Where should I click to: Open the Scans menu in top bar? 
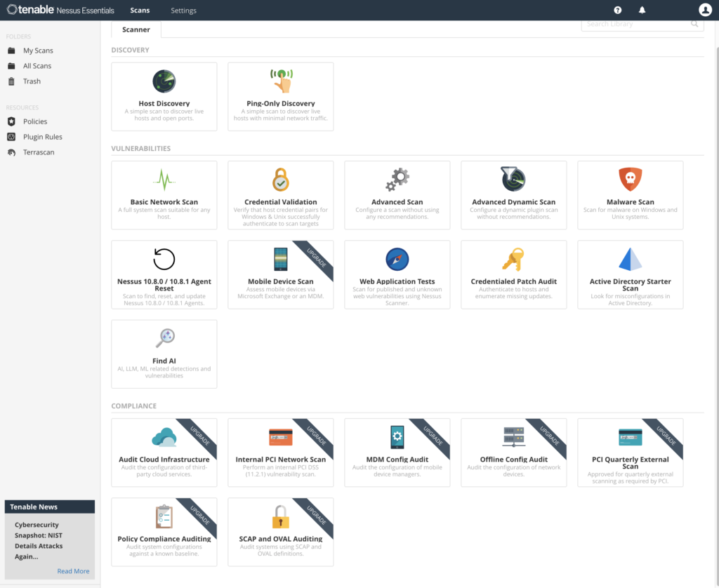(x=140, y=10)
